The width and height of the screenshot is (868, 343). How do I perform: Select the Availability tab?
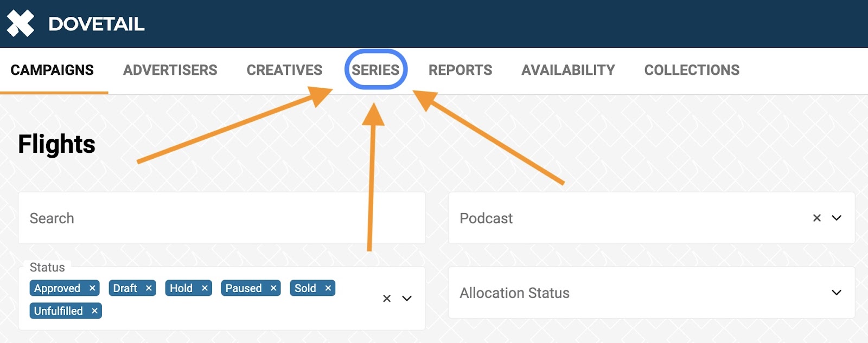coord(568,70)
